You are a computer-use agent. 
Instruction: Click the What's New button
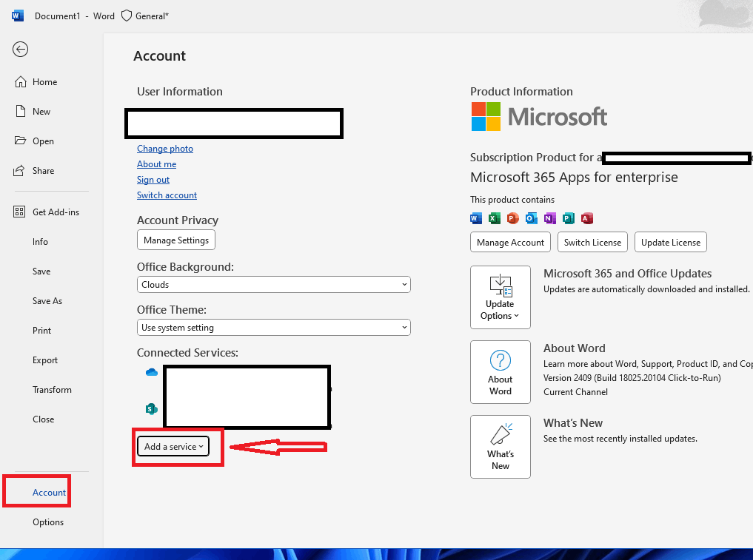[x=501, y=447]
